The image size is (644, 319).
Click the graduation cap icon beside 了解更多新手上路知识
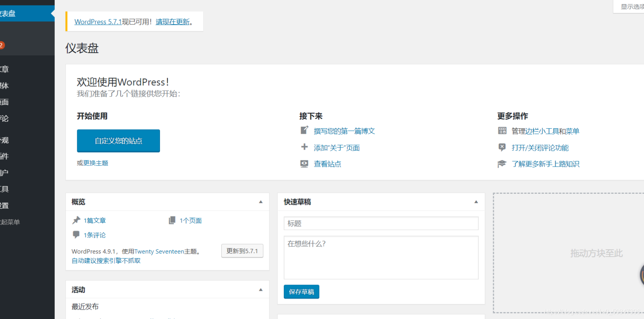pyautogui.click(x=502, y=164)
